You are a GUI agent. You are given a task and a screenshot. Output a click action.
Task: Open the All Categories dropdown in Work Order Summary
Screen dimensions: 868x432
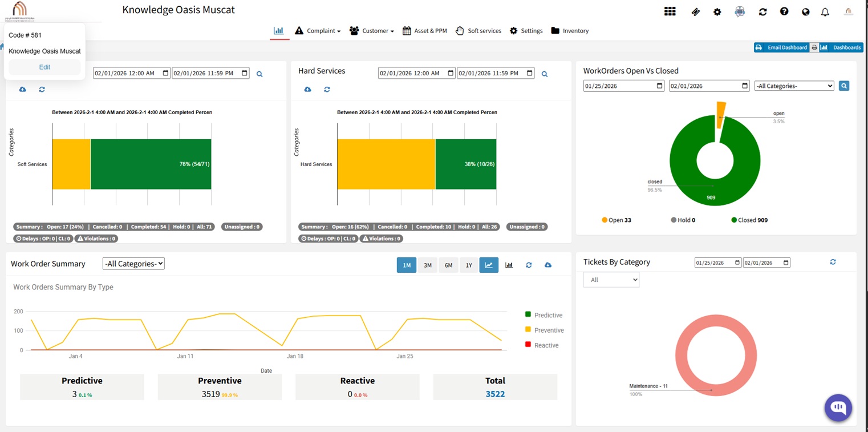click(133, 263)
